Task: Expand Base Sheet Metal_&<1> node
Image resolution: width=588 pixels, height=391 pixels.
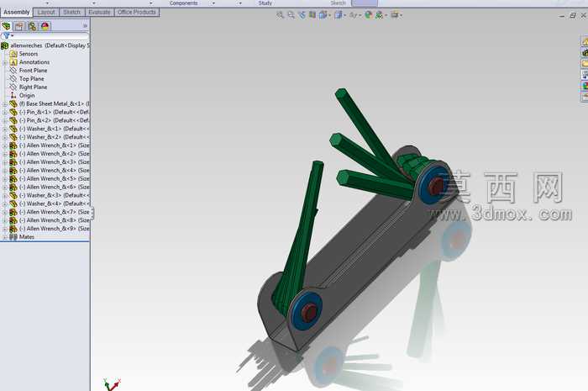Action: pos(5,104)
